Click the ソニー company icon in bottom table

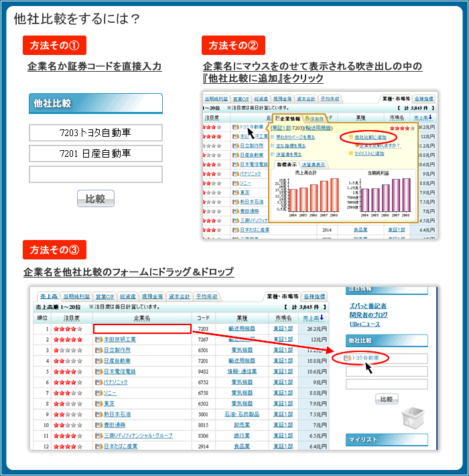pyautogui.click(x=99, y=393)
